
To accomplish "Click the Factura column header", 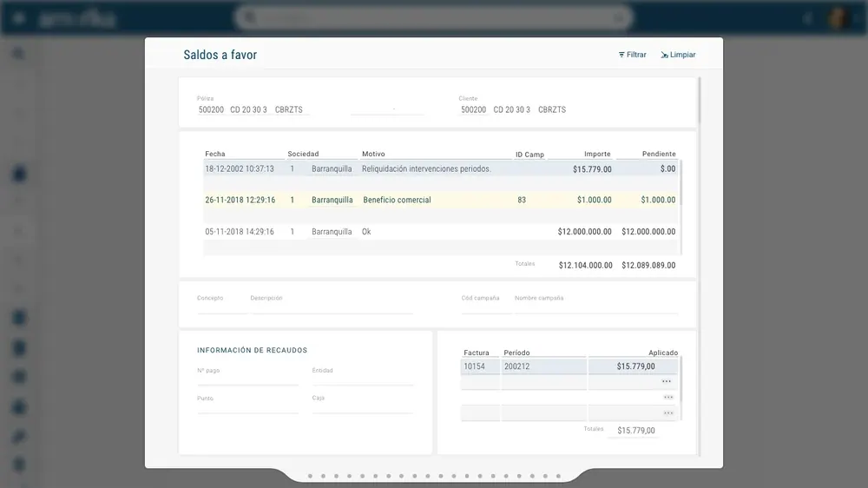I will [476, 353].
